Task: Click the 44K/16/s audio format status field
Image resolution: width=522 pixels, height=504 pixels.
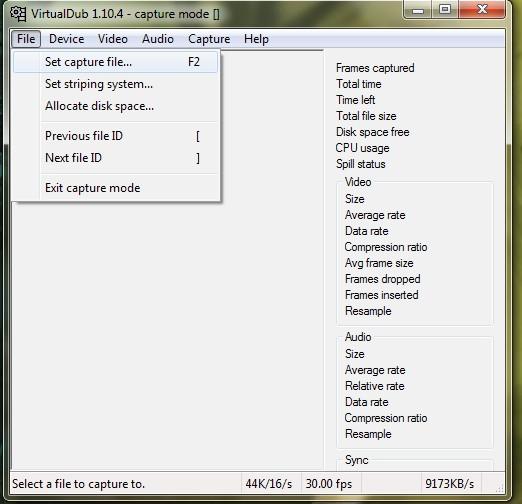Action: [271, 484]
